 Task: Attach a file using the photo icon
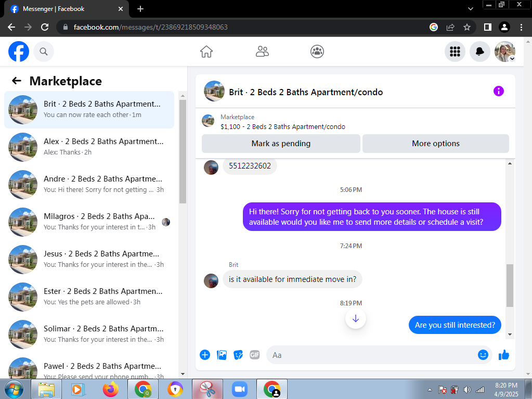pyautogui.click(x=222, y=355)
